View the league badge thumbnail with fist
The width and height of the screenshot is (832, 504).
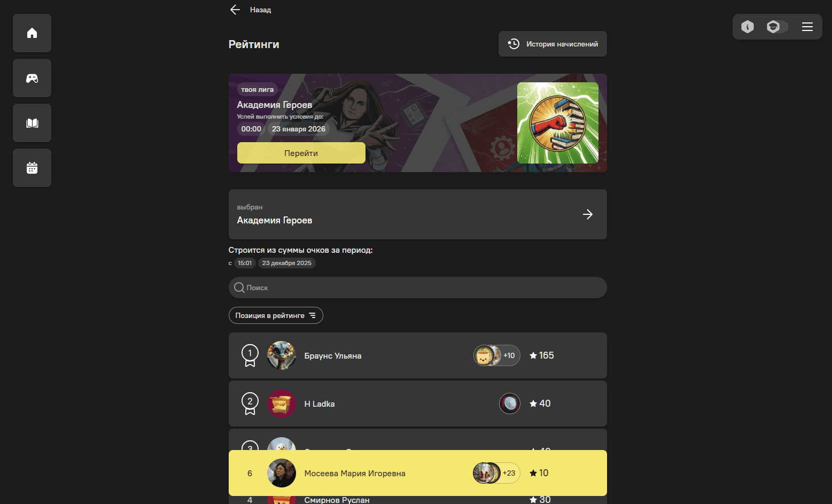558,123
